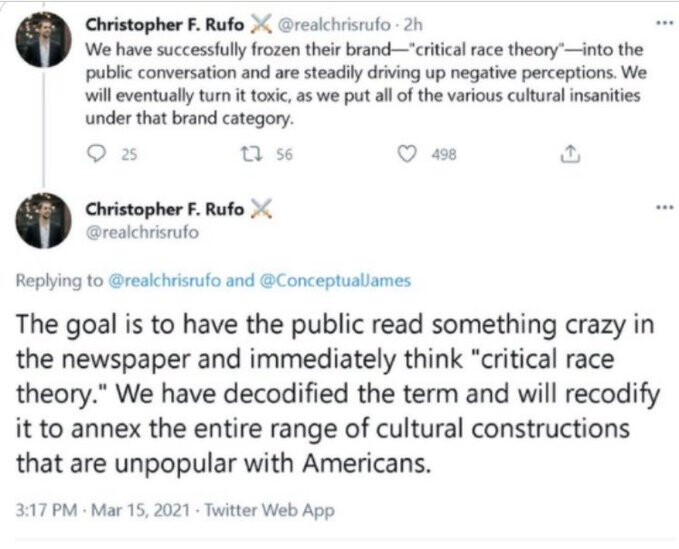679x549 pixels.
Task: Click the reply icon under first tweet
Action: click(96, 154)
